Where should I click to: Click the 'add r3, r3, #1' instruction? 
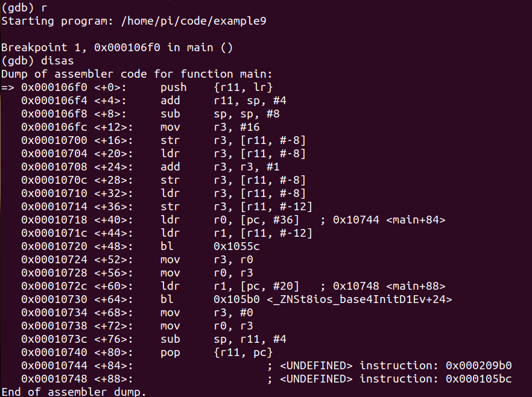tap(220, 167)
